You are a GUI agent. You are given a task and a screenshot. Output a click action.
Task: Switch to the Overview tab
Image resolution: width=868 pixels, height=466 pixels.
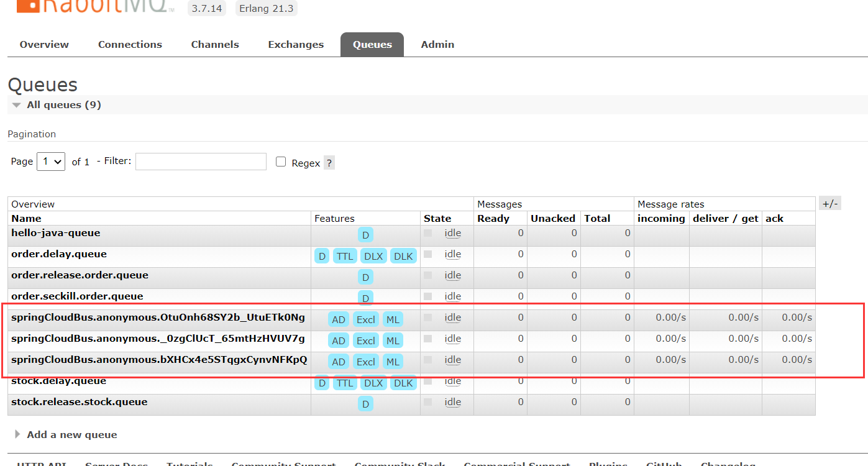coord(44,44)
